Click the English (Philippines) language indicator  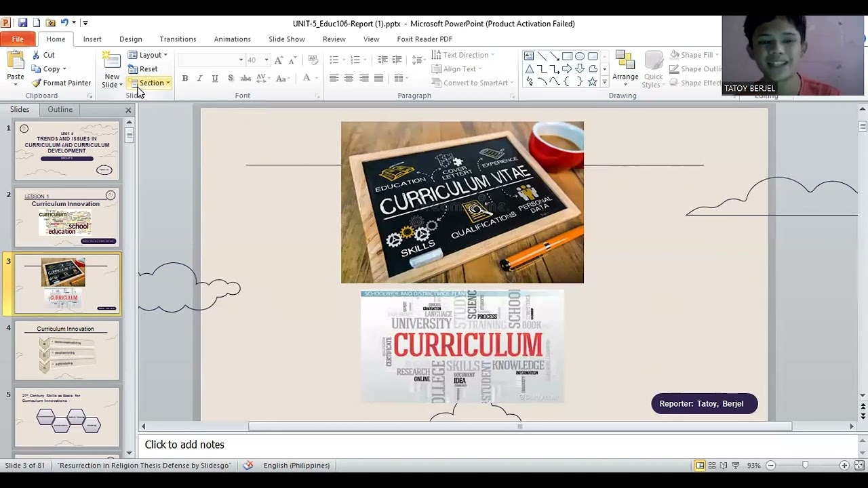[x=296, y=466]
